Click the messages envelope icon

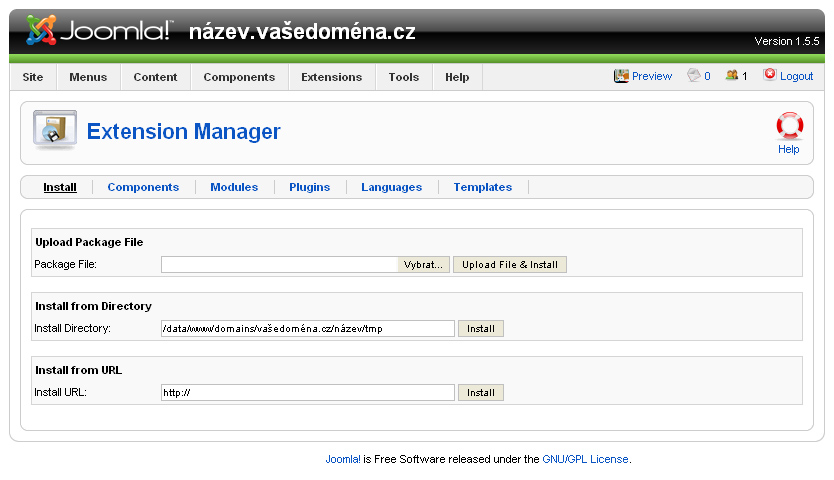[694, 76]
